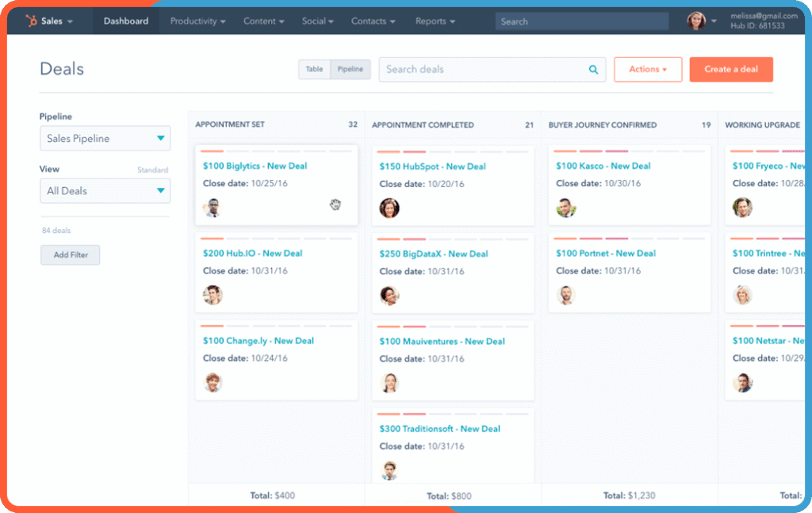Click the Create a deal button

731,69
